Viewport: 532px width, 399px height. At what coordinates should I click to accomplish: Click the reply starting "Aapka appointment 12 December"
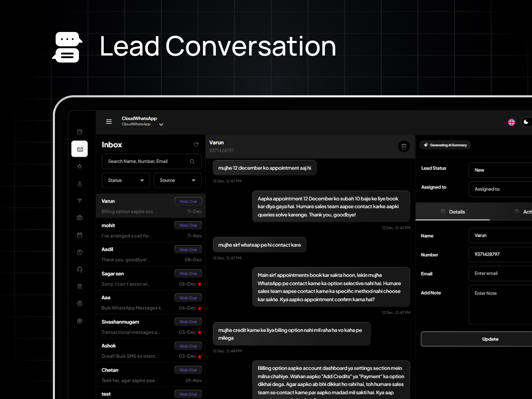(331, 207)
